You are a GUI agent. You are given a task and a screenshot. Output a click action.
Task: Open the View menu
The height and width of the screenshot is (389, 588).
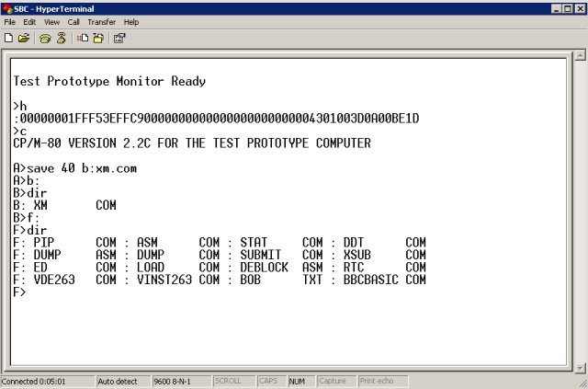click(51, 22)
